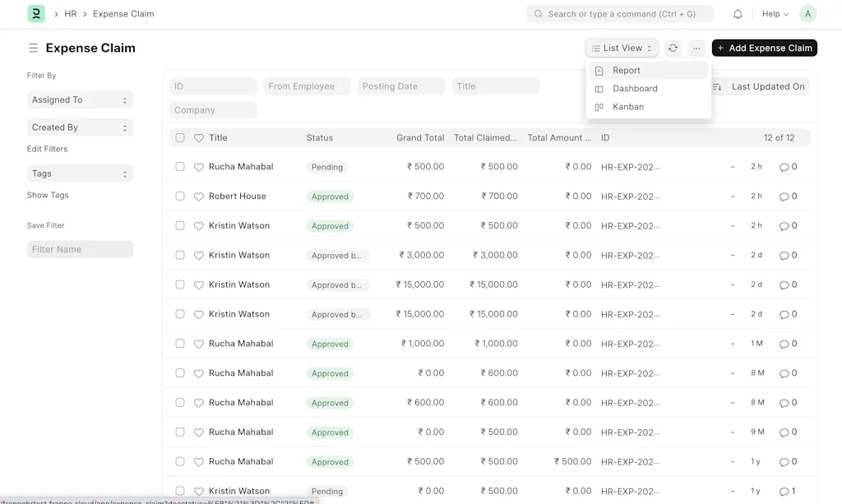Check the Robert House row checkbox
This screenshot has height=504, width=842.
pyautogui.click(x=180, y=197)
